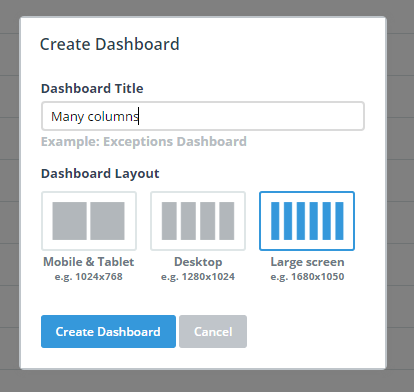Click the "e.g. 1680x1050" resolution text
This screenshot has height=392, width=414.
click(307, 277)
